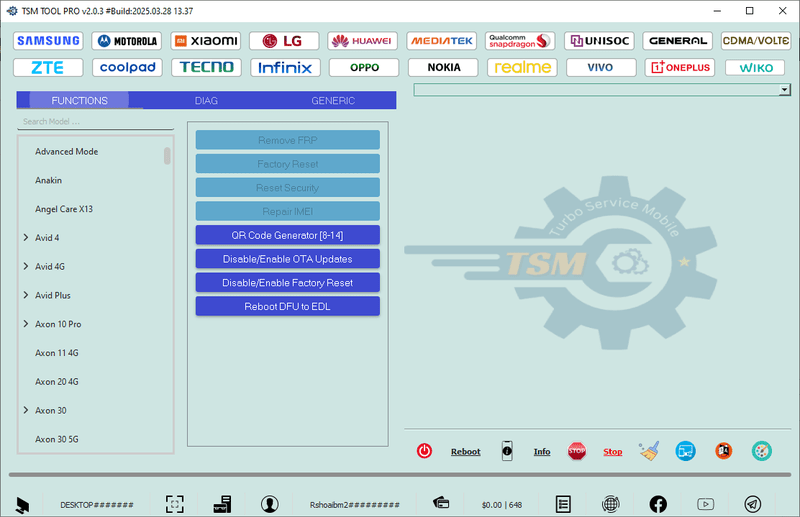Click the orange language translate icon
Image resolution: width=800 pixels, height=517 pixels.
coord(723,451)
